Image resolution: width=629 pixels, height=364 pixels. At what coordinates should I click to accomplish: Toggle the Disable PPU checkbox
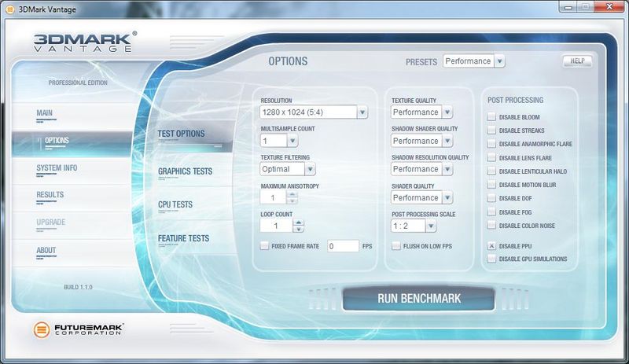[x=491, y=246]
